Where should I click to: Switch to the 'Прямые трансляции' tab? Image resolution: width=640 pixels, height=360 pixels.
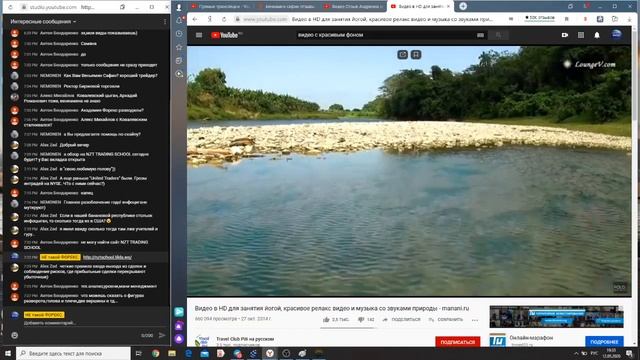tap(221, 7)
